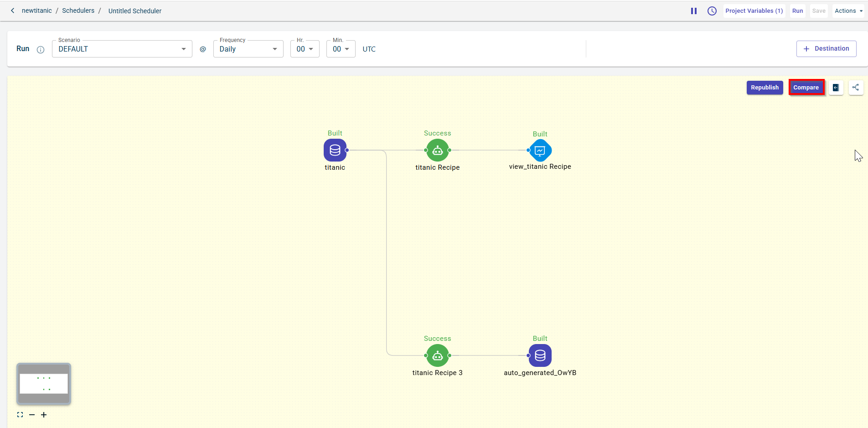This screenshot has width=868, height=428.
Task: Click the titanic dataset node icon
Action: point(335,150)
